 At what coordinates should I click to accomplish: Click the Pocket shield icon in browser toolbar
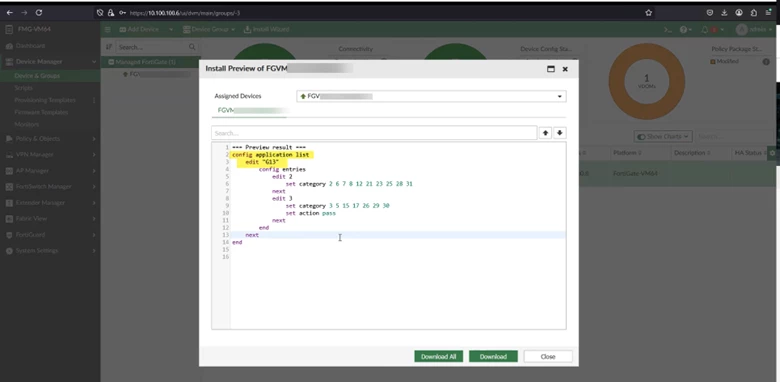coord(710,13)
